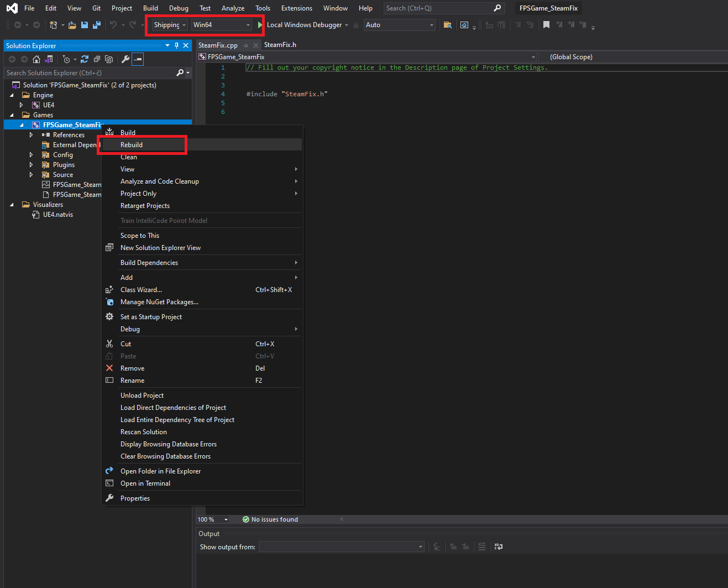
Task: Toggle auto-hide pin on Solution Explorer
Action: (x=176, y=45)
